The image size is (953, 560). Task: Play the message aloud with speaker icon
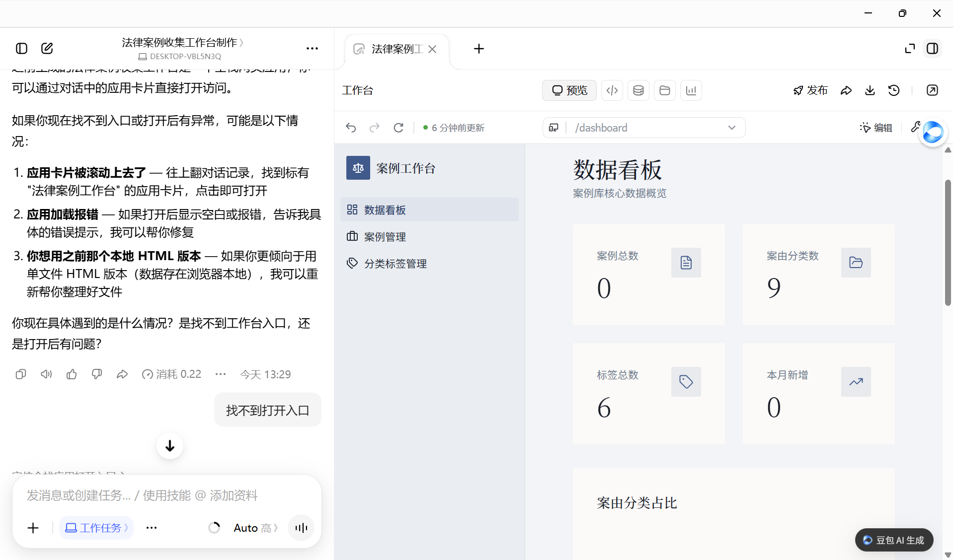coord(46,374)
